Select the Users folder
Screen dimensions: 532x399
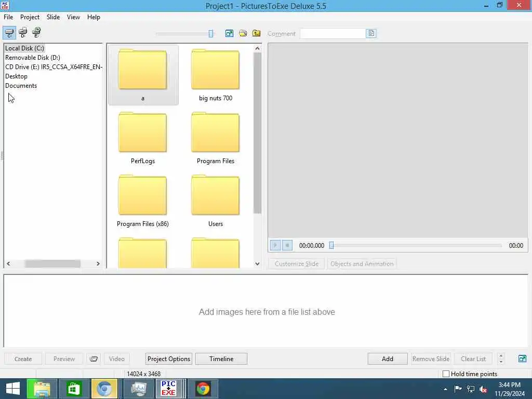216,201
